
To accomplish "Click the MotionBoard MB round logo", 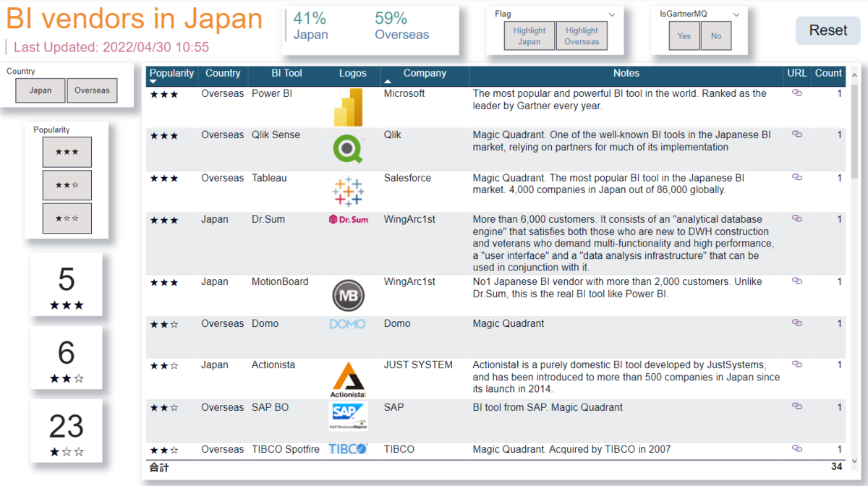I will 348,296.
